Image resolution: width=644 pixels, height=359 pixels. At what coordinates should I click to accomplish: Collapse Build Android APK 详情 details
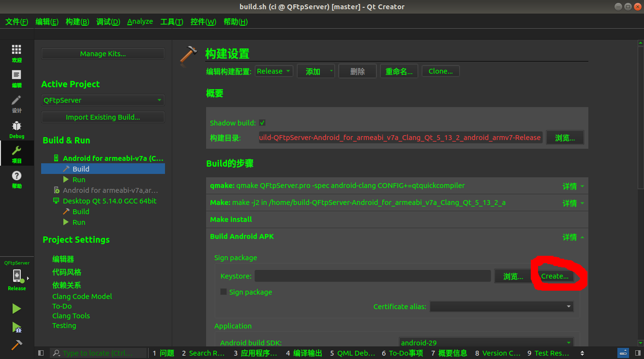coord(573,237)
